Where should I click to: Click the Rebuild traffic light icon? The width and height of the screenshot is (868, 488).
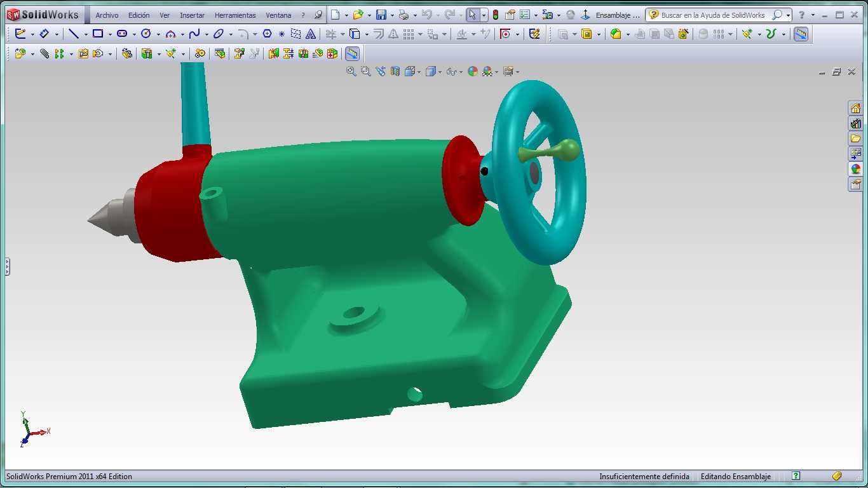(496, 15)
